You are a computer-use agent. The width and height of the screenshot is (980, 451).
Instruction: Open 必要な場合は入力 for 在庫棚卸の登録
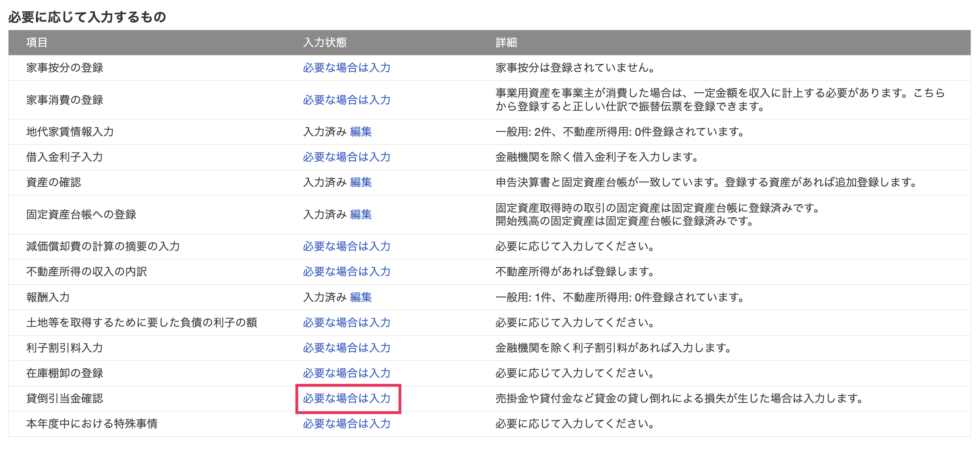347,373
